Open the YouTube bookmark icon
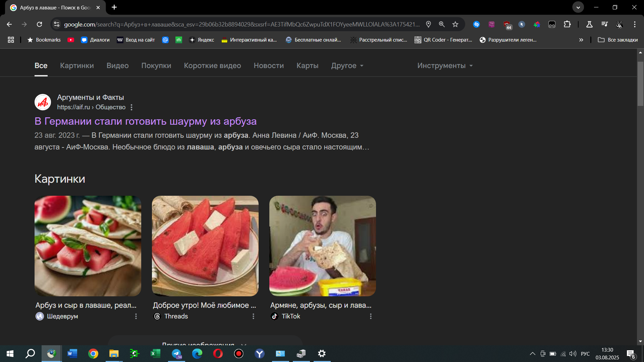Viewport: 644px width, 362px height. point(71,40)
